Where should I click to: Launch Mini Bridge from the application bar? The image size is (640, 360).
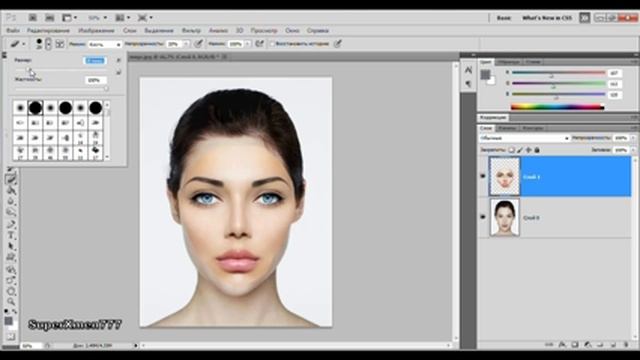(x=49, y=18)
